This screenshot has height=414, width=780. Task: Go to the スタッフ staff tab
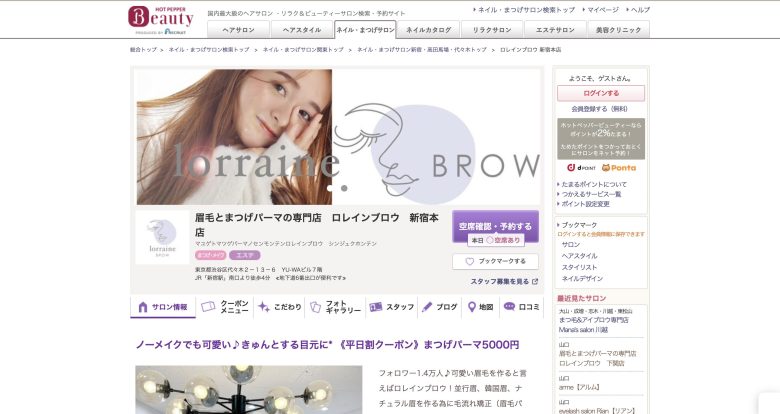(x=391, y=307)
